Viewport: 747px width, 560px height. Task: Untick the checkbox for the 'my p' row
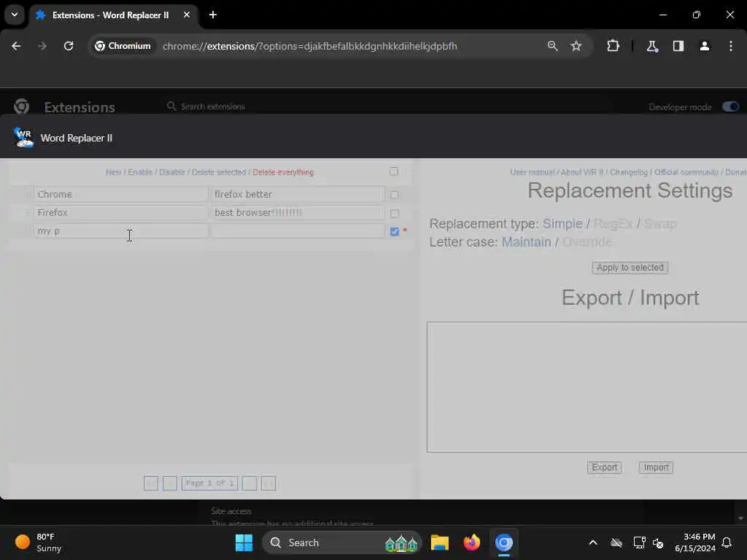395,231
